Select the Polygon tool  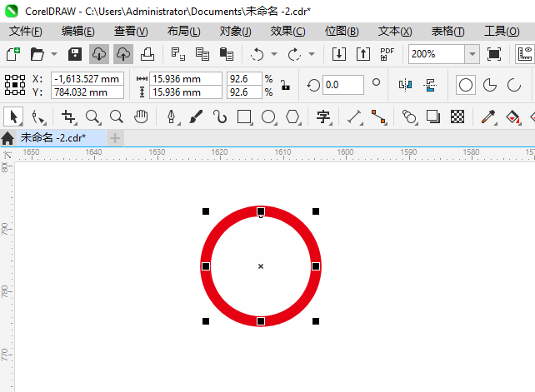[x=292, y=117]
